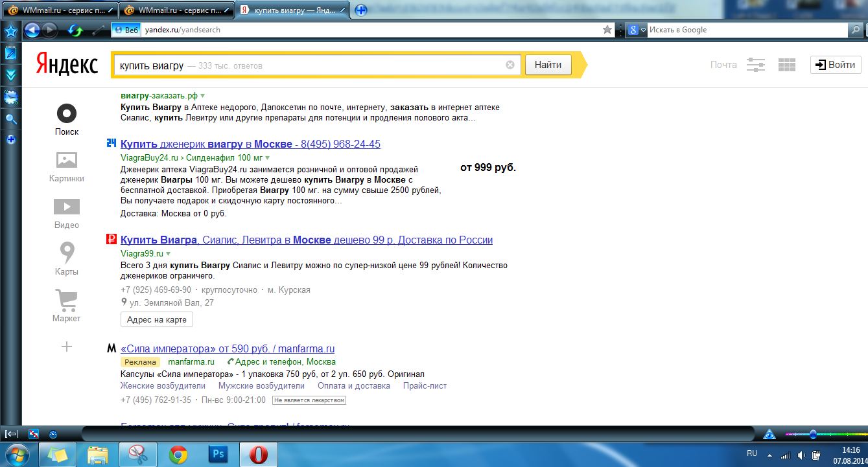Expand the ViagraBuy24.ru green arrow menu

[267, 158]
